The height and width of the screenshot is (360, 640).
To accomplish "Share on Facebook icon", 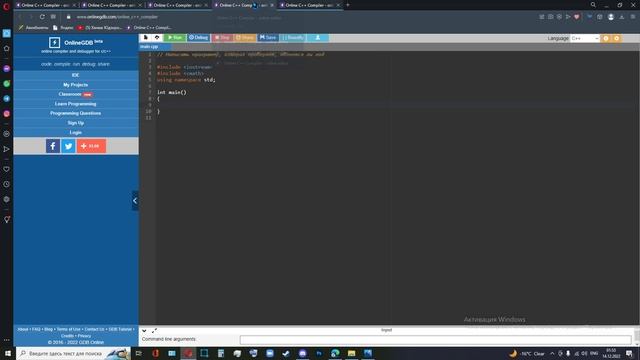I will (x=53, y=146).
